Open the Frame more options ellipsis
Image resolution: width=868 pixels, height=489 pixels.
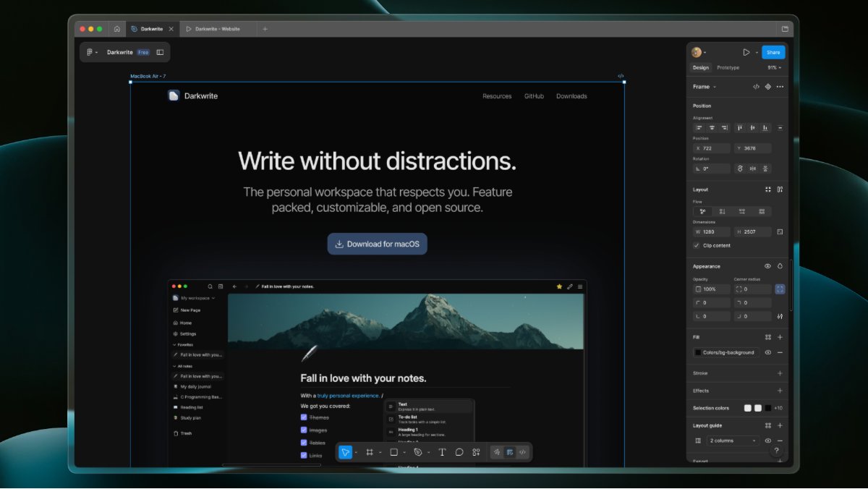[x=780, y=87]
